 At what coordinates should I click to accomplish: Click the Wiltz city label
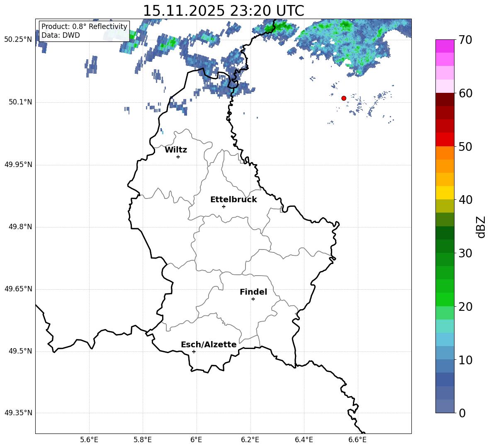pos(176,150)
